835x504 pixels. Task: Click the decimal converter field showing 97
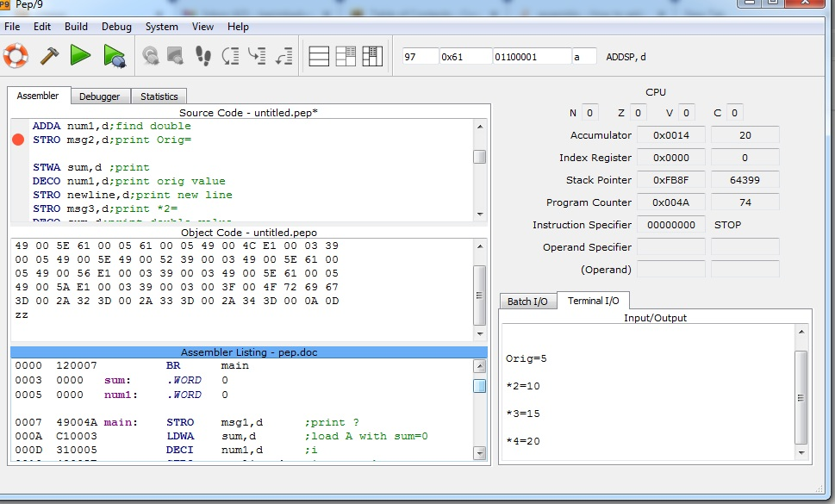[x=419, y=55]
